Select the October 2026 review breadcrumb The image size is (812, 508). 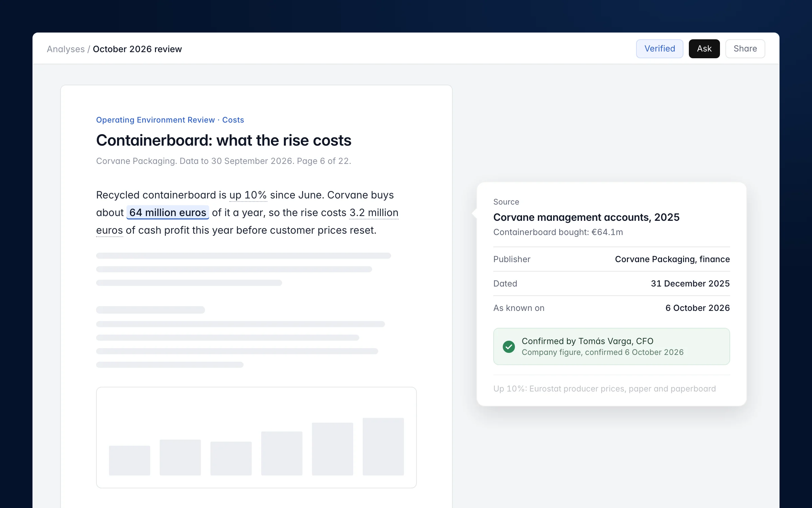point(137,49)
